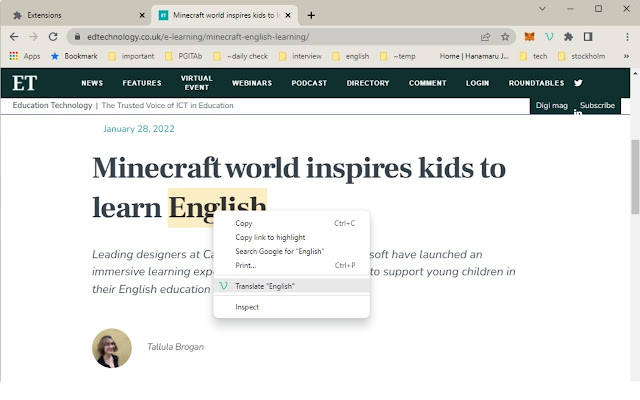This screenshot has height=400, width=640.
Task: Click the page vertical scrollbar thumb
Action: pos(635,176)
